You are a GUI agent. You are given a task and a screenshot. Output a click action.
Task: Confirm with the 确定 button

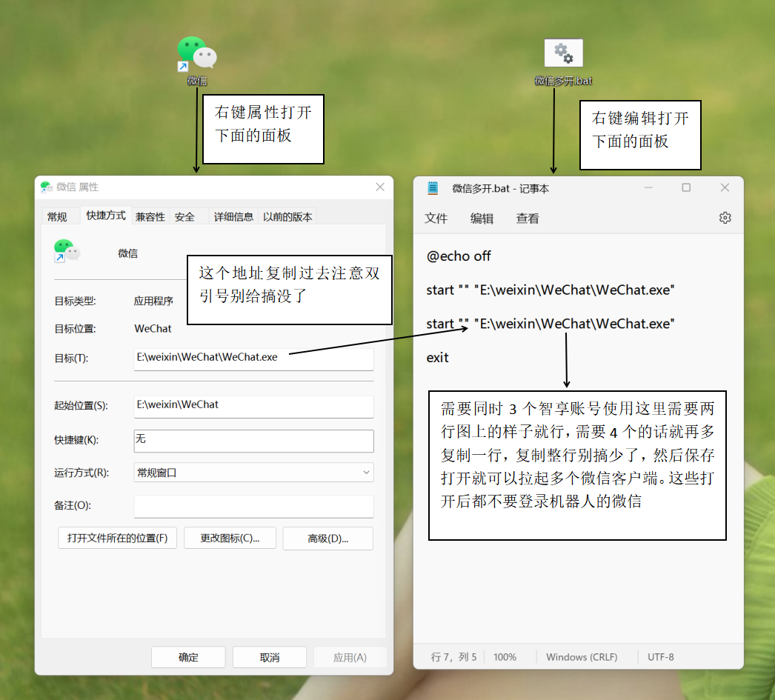[188, 657]
